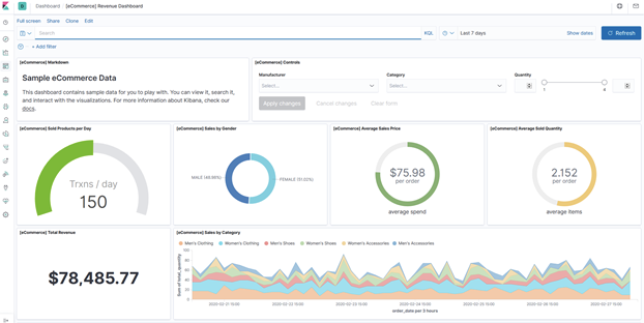Image resolution: width=644 pixels, height=323 pixels.
Task: Open the Share menu
Action: pos(53,21)
